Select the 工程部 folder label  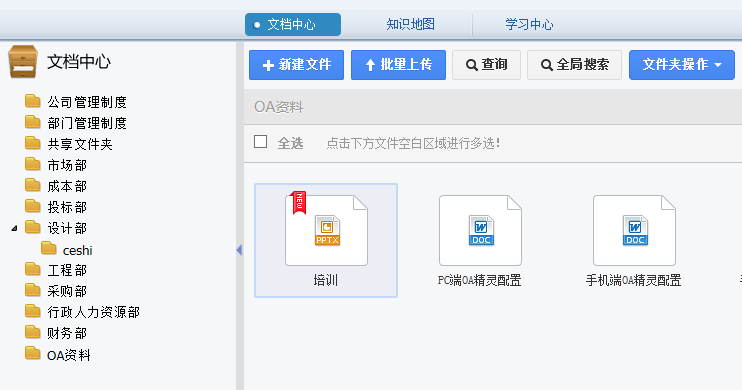67,270
